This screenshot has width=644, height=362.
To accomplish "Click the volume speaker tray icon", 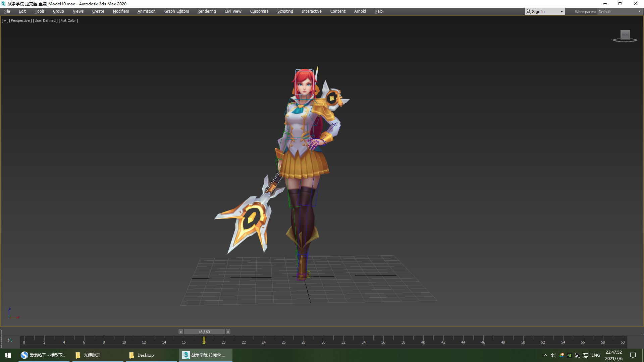I will [x=553, y=355].
